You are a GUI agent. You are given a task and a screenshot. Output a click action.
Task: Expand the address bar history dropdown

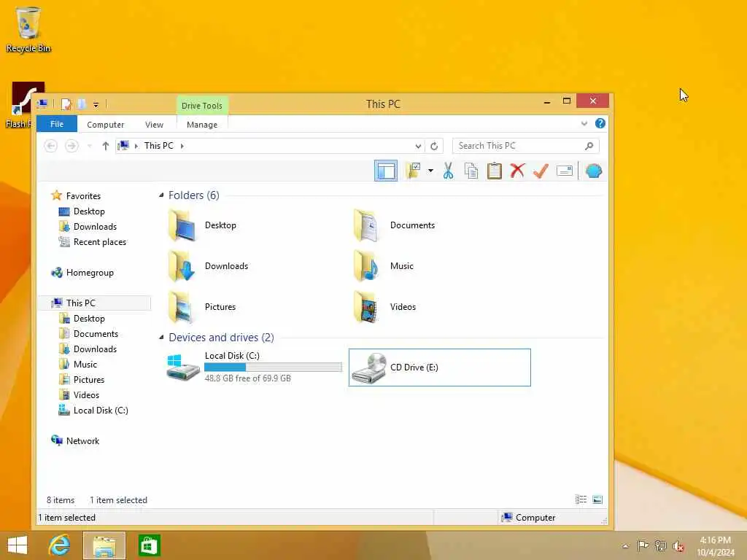(418, 146)
